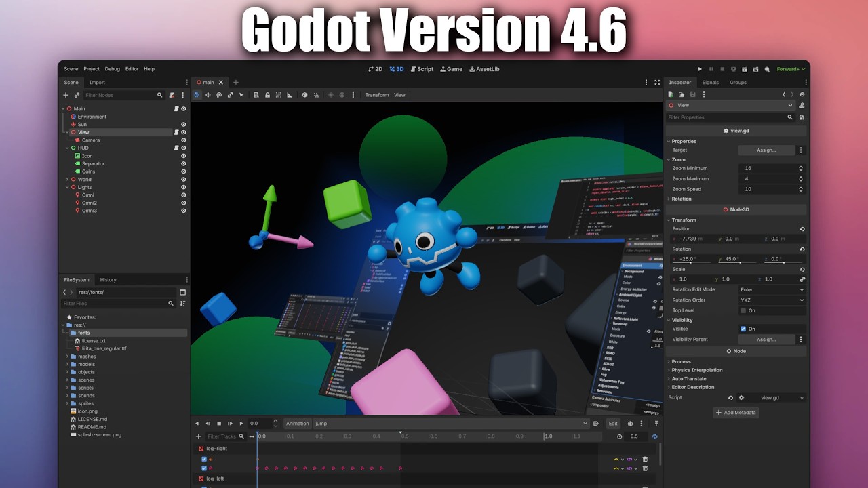Click the Edit button in the animation panel
Viewport: 868px width, 488px height.
click(613, 423)
